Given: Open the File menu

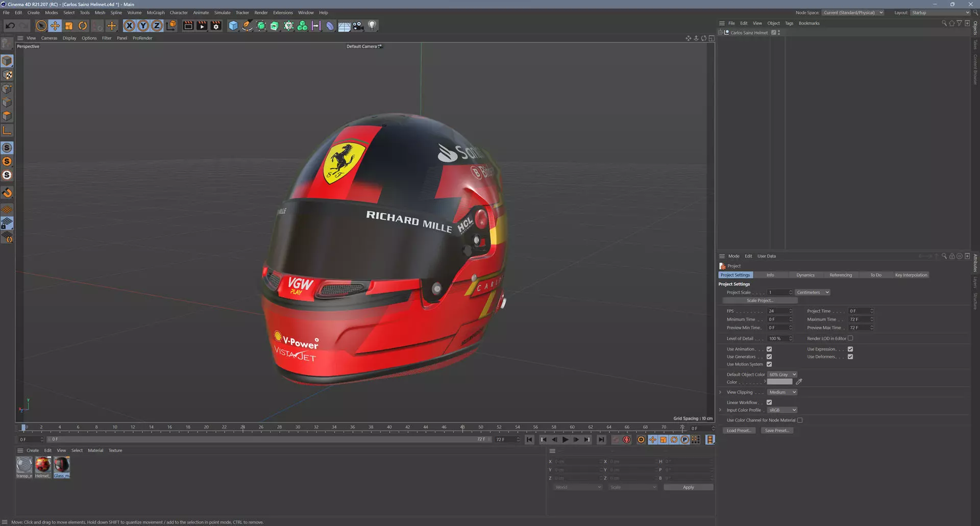Looking at the screenshot, I should click(x=6, y=13).
